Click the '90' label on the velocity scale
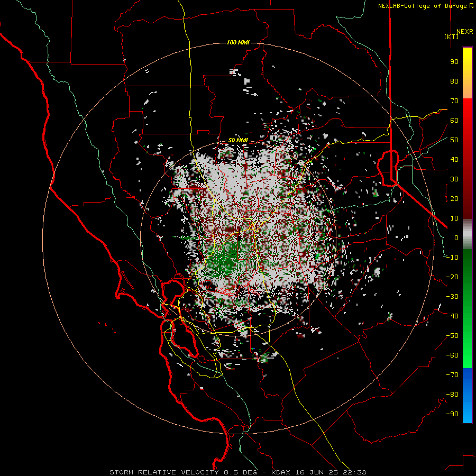476x476 pixels. 454,62
